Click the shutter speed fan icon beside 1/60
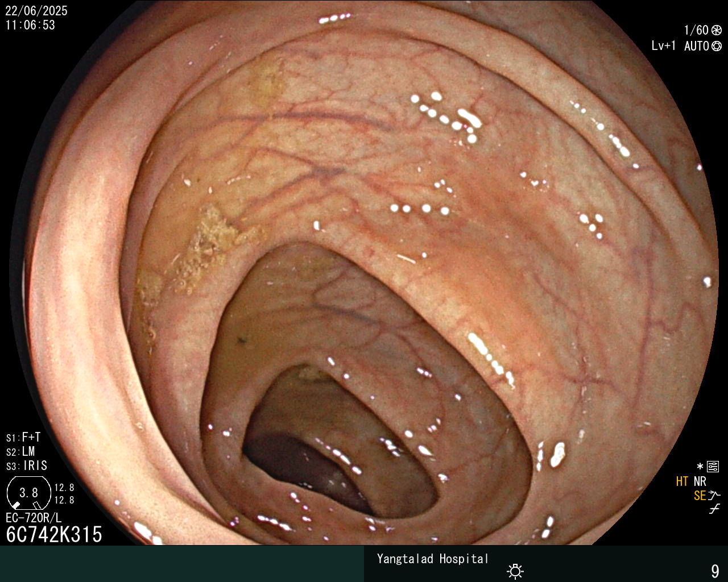The width and height of the screenshot is (728, 582). click(x=717, y=30)
